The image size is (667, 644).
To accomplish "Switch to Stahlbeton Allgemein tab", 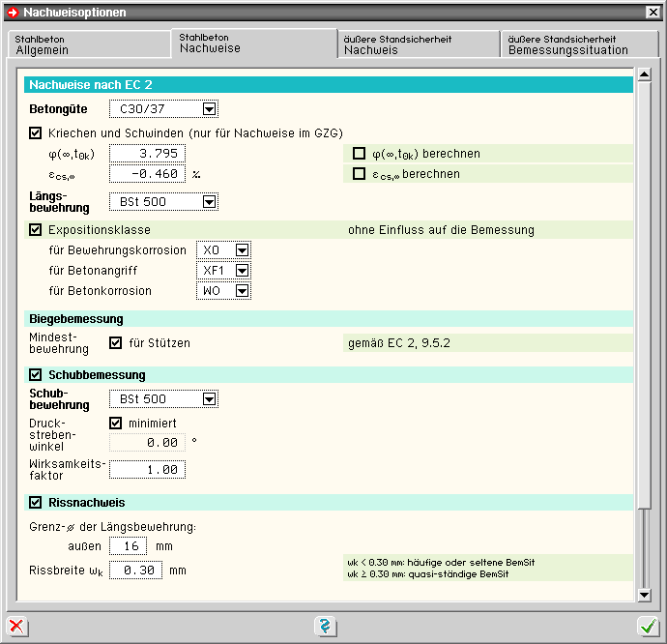I will pos(87,44).
